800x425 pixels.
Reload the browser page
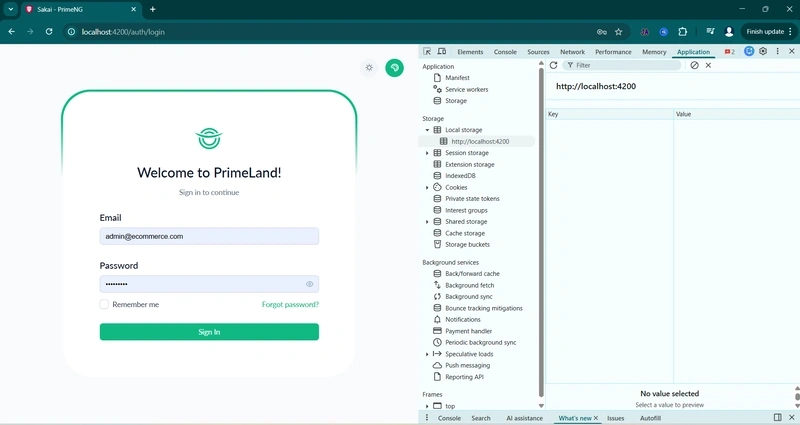[49, 32]
